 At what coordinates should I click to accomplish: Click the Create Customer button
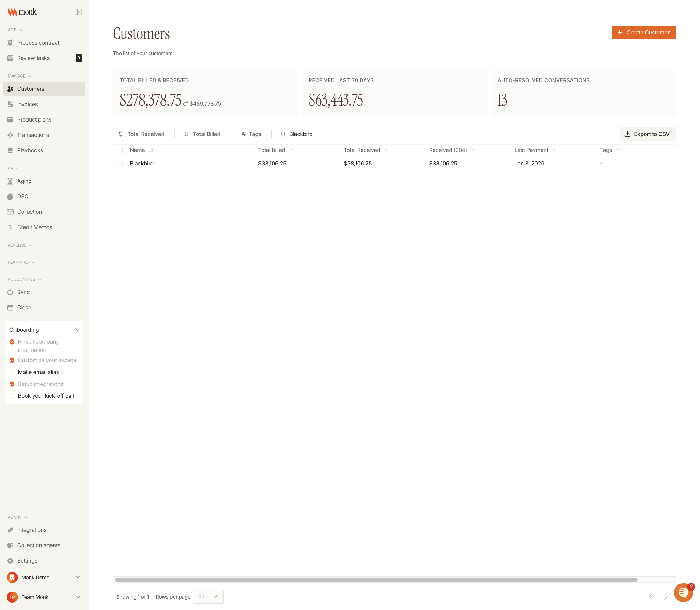pos(643,32)
